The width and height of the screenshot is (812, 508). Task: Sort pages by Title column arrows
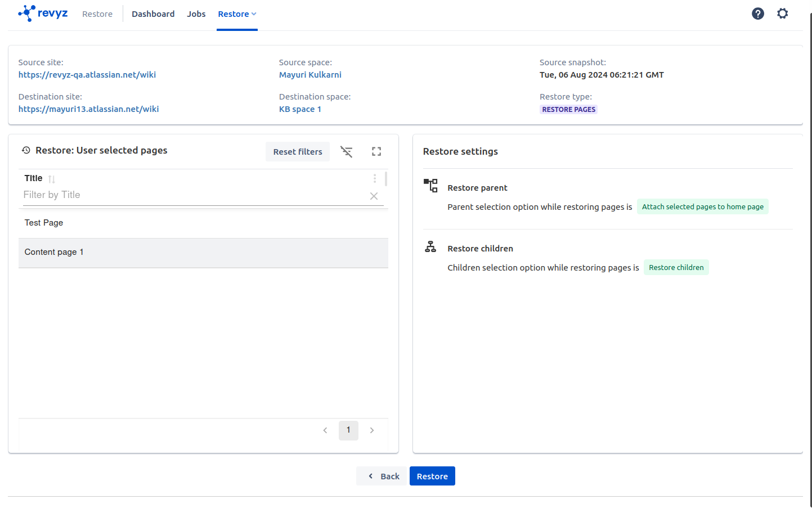pyautogui.click(x=52, y=179)
